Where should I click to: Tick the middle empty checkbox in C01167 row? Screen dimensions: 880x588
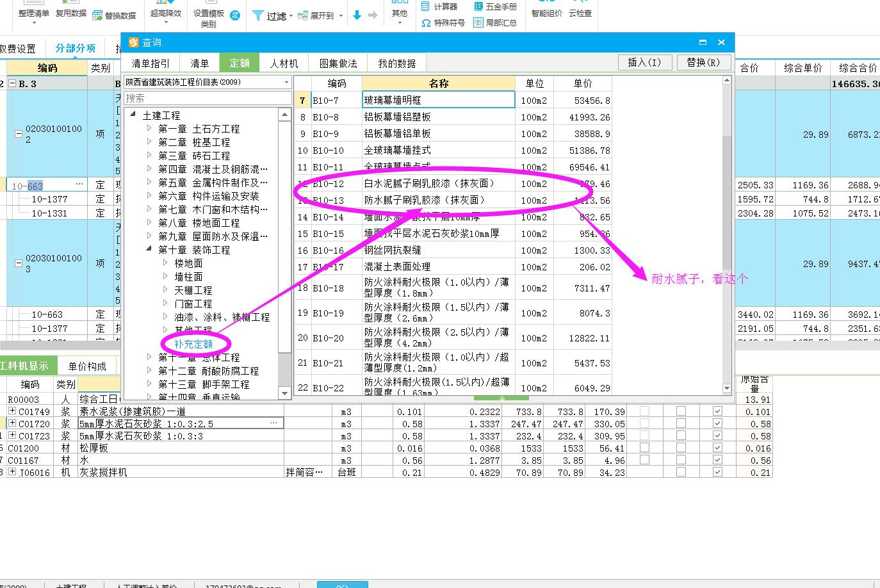click(x=681, y=460)
